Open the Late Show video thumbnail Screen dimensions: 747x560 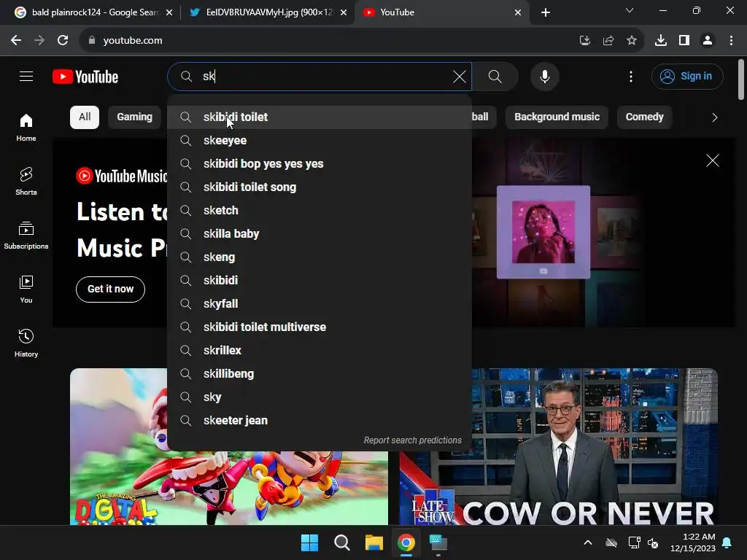[x=558, y=447]
